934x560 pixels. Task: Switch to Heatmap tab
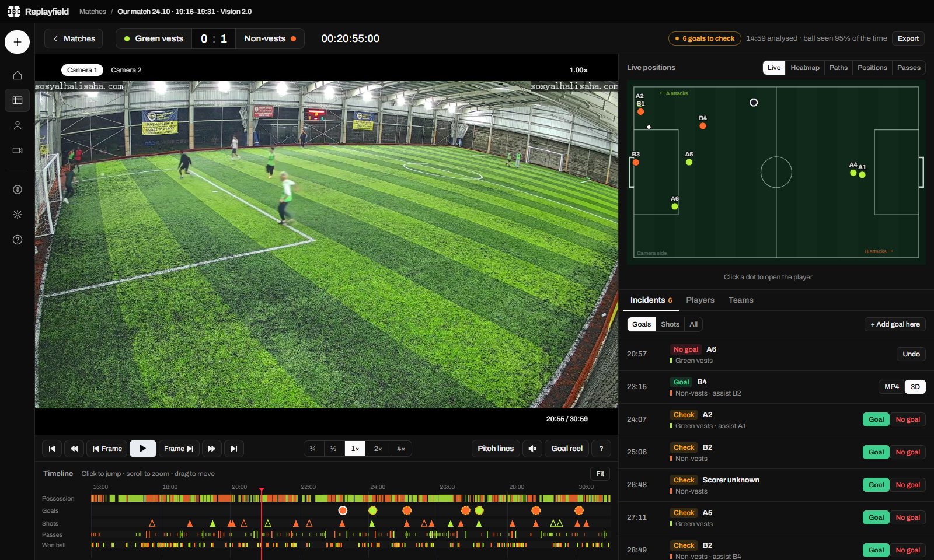pyautogui.click(x=805, y=68)
